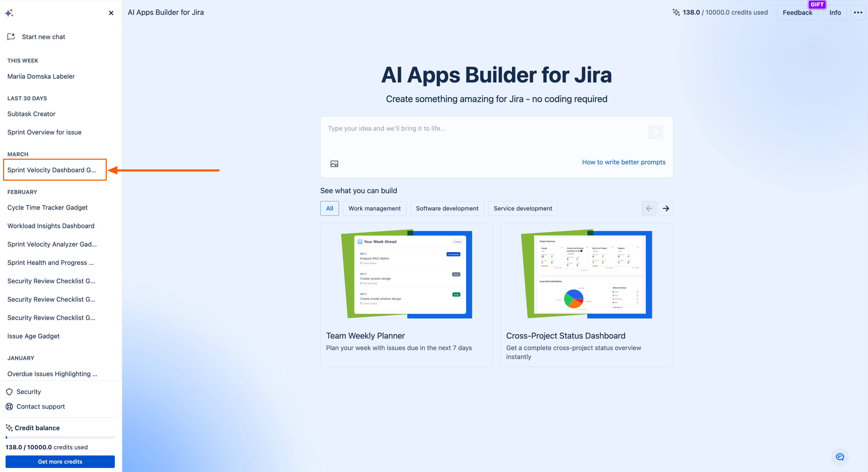Screen dimensions: 868x472
Task: Click Team Weekly Planner title text
Action: pos(365,336)
